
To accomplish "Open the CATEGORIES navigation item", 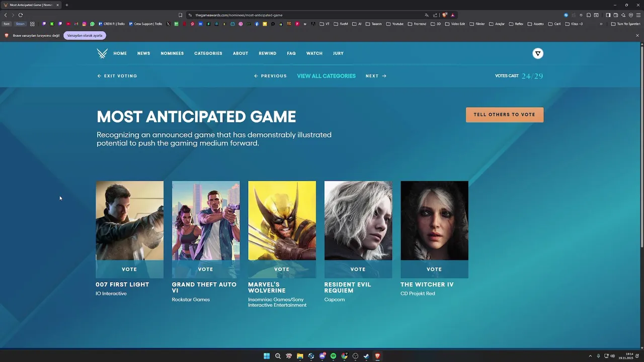I will click(208, 53).
